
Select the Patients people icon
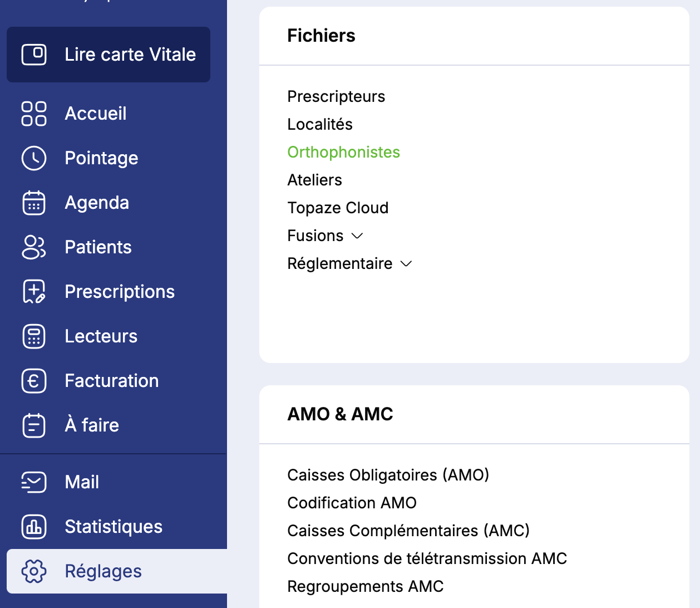[x=34, y=247]
